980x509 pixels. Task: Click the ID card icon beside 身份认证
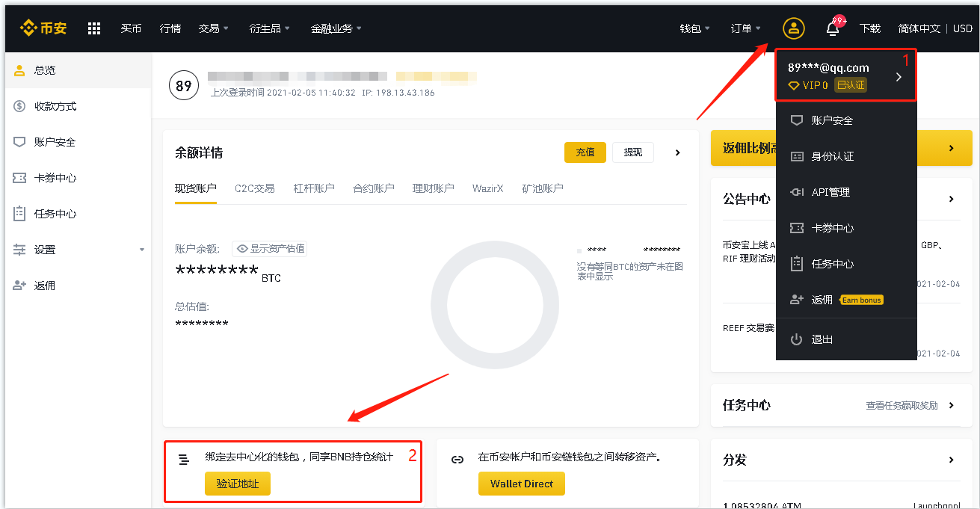(797, 156)
